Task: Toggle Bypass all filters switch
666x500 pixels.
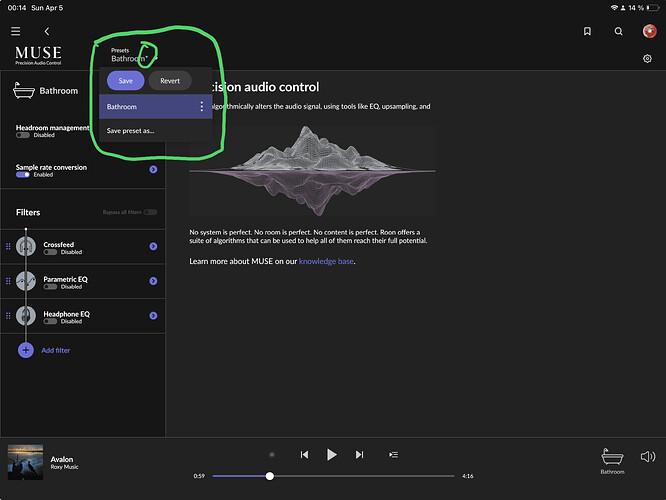Action: coord(150,212)
